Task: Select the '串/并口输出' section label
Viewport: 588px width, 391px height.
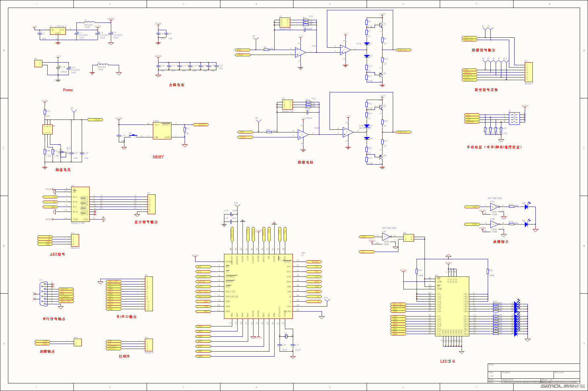Action: pyautogui.click(x=126, y=317)
